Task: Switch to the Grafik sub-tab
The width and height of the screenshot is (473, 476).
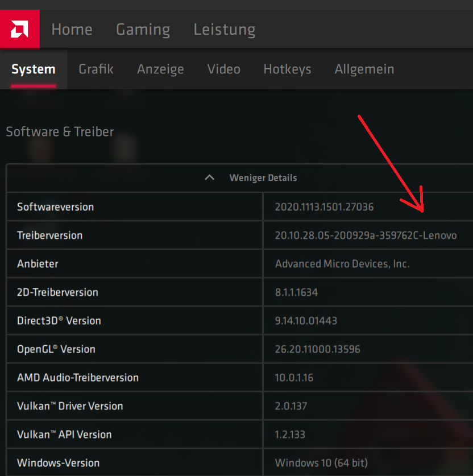Action: [x=96, y=69]
